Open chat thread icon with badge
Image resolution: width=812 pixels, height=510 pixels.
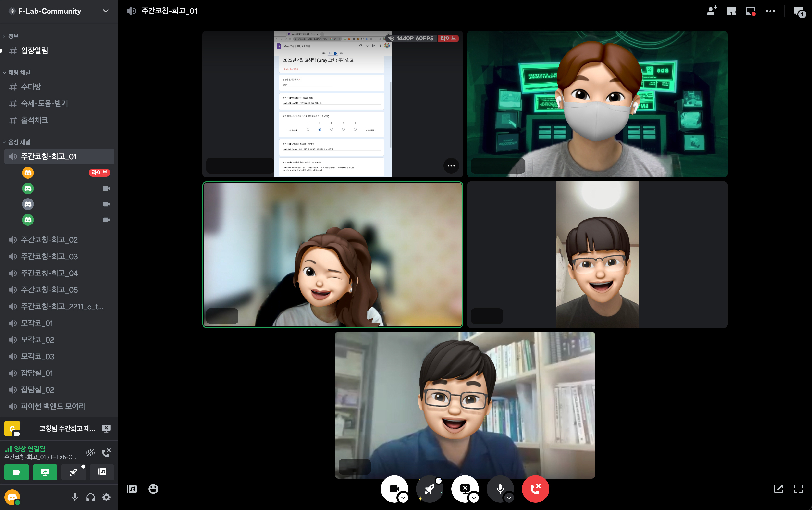pyautogui.click(x=799, y=12)
